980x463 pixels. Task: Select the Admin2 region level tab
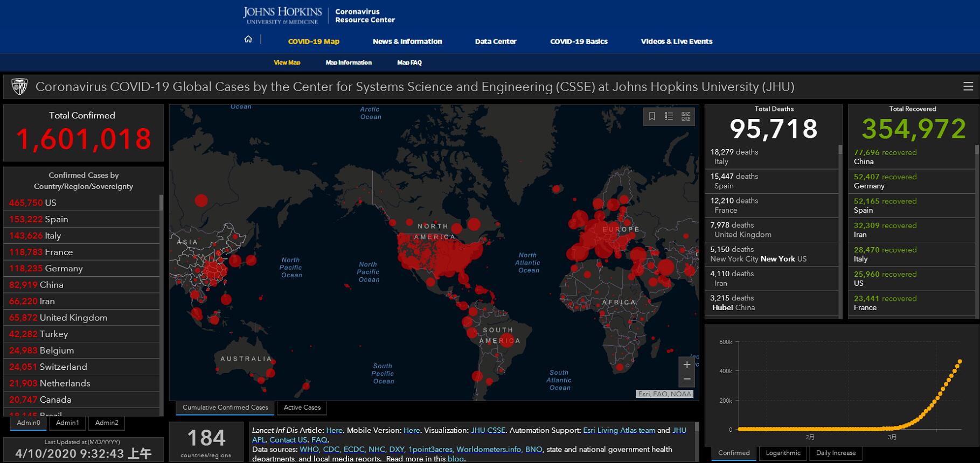click(x=107, y=423)
